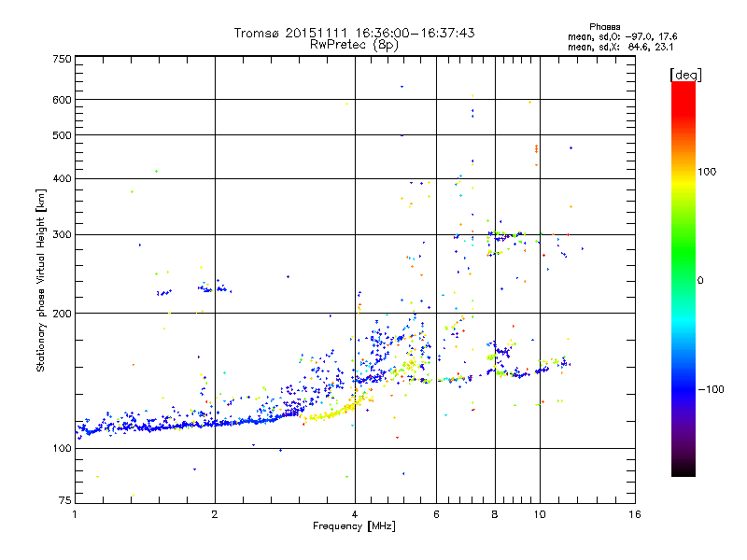Click the 'Frequency [MHz]' axis label
This screenshot has width=747, height=560.
click(354, 526)
